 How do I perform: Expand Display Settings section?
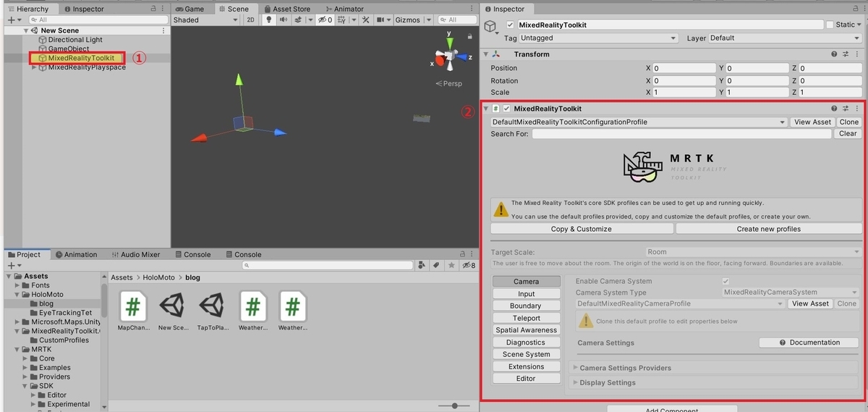pos(576,382)
